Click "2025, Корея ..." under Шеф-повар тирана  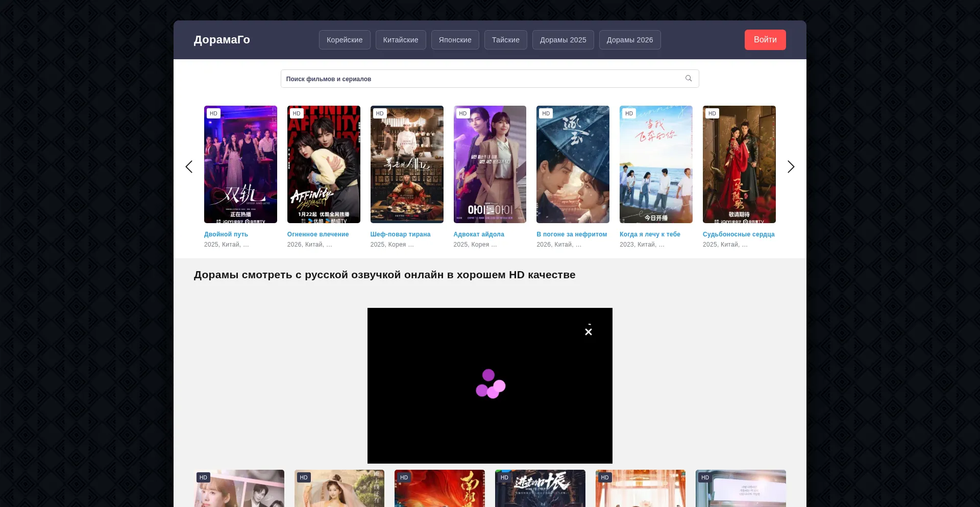click(392, 245)
